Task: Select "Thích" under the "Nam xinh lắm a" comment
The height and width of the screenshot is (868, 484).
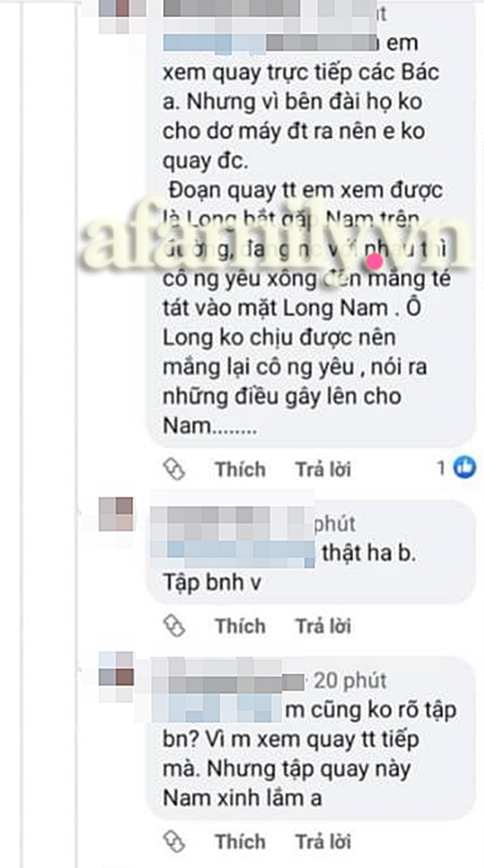Action: pyautogui.click(x=240, y=841)
